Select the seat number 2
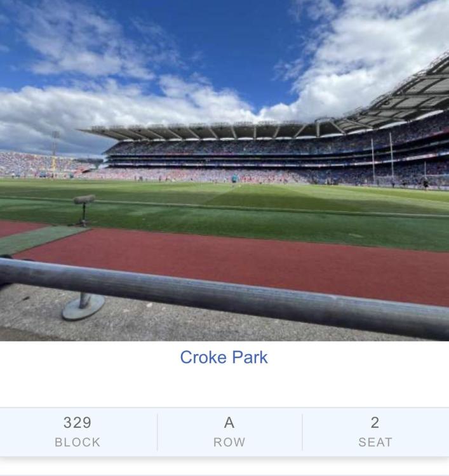 click(x=375, y=423)
